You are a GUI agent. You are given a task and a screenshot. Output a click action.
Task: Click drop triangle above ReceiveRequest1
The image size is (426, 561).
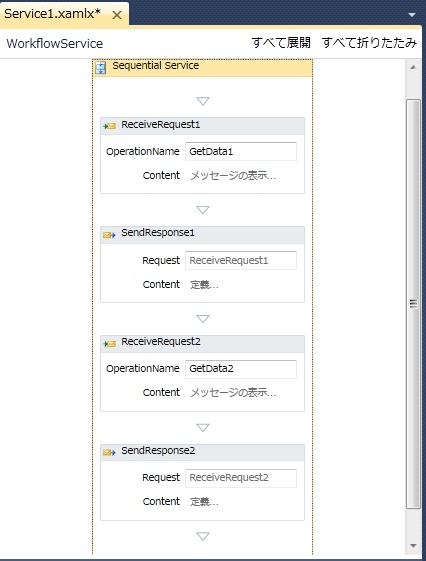(203, 101)
